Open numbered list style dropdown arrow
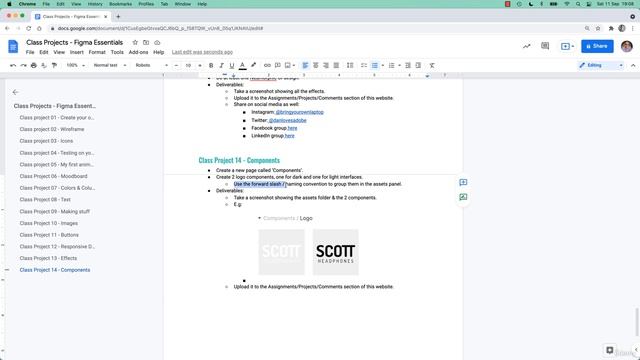Screen dimensions: 640x360 point(399,65)
